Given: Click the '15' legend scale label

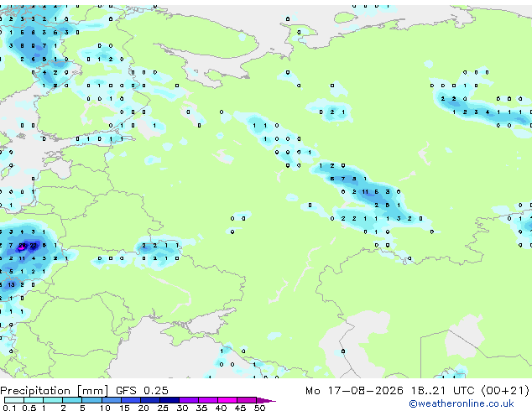Looking at the screenshot, I should click(124, 408).
